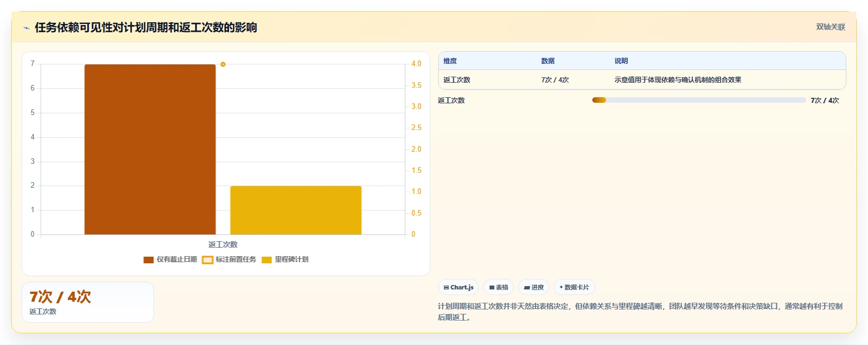Screen dimensions: 868x345
Task: Click the tall brown 仅有截止日期 bar
Action: (150, 149)
